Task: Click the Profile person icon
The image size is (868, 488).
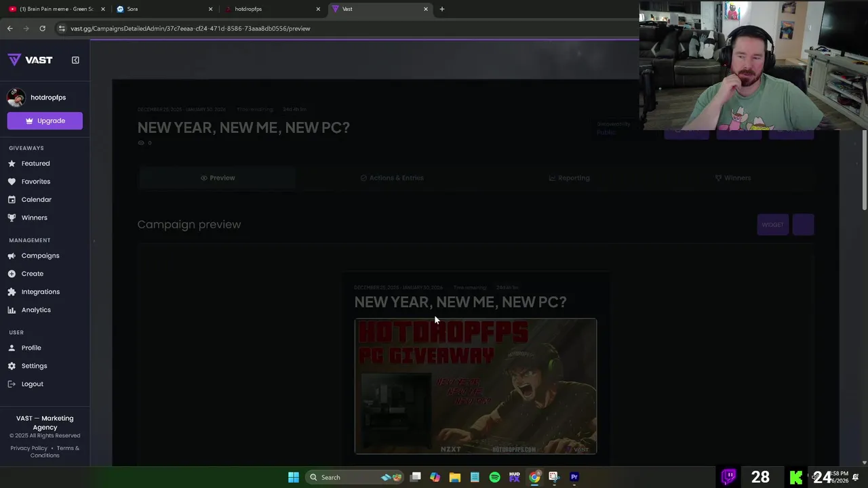Action: (12, 348)
